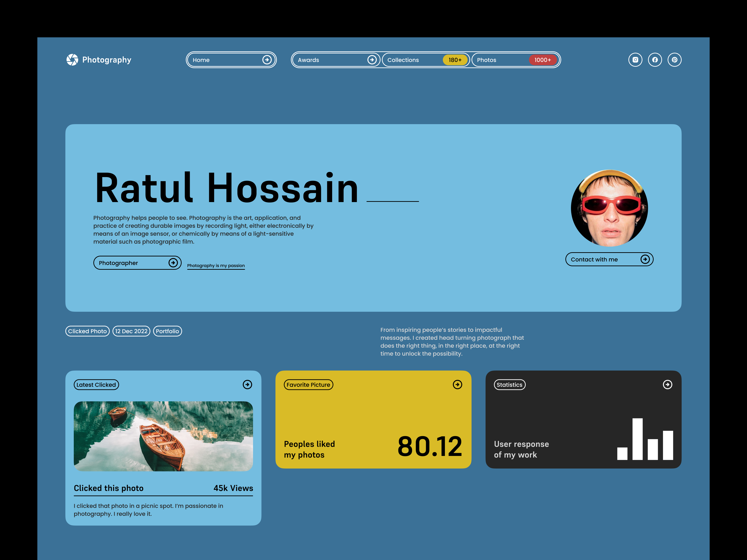The image size is (747, 560).
Task: Click the arrow inside the Photographer pill
Action: pyautogui.click(x=173, y=262)
